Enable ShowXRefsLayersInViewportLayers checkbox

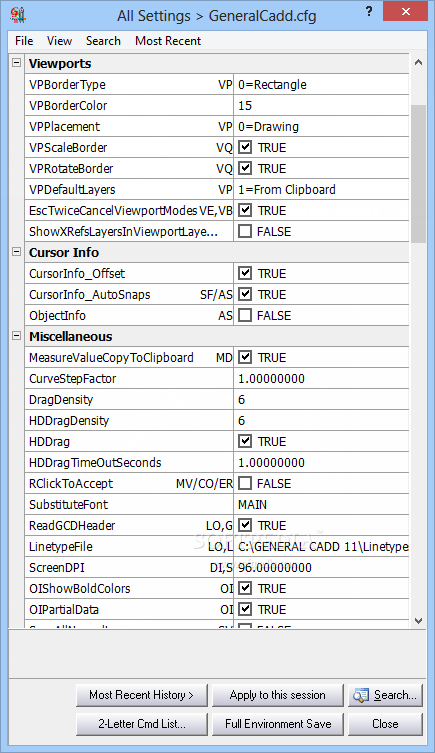245,231
